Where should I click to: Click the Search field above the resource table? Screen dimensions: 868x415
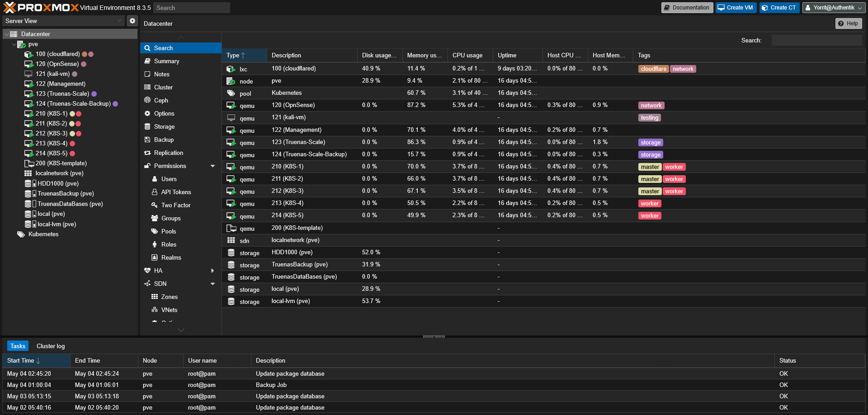(x=816, y=40)
